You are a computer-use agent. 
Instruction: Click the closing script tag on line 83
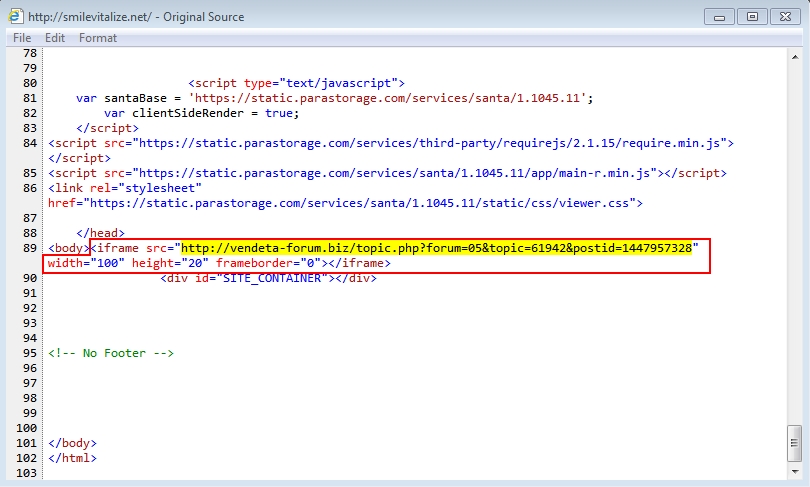click(107, 128)
